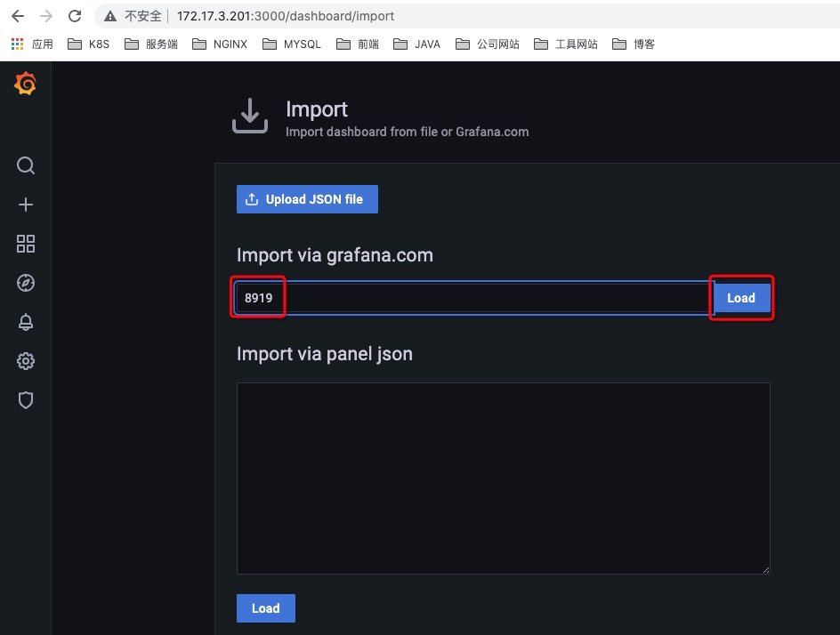Open Dashboards grid icon in sidebar

coord(25,244)
